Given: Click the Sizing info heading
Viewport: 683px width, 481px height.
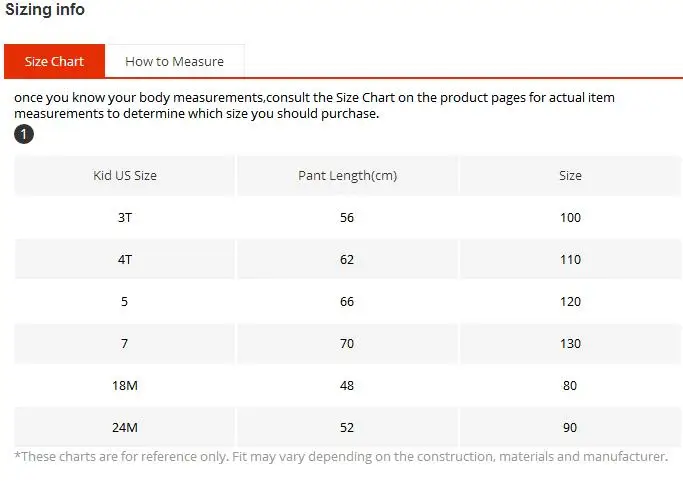Looking at the screenshot, I should click(45, 10).
